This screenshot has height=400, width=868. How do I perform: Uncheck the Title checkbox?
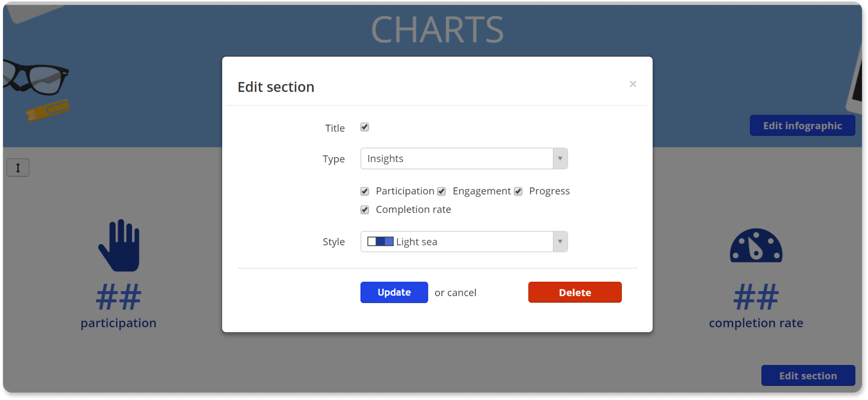[x=364, y=127]
